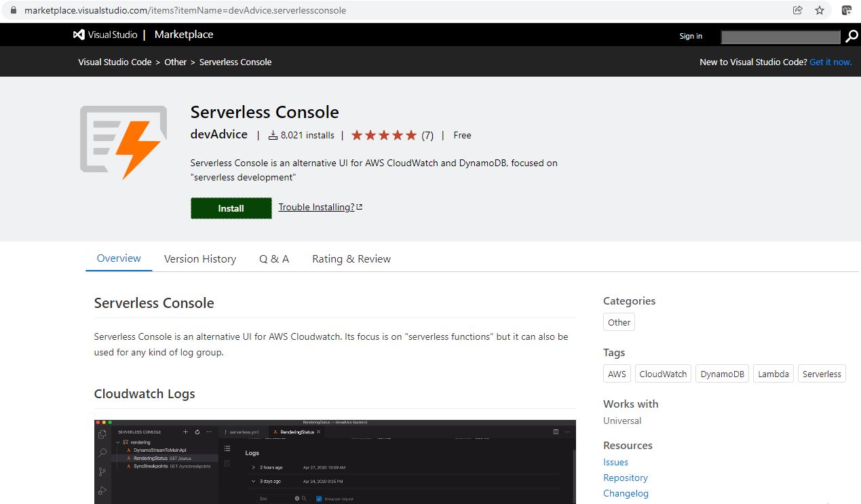Click into the Marketplace search field

(x=780, y=37)
